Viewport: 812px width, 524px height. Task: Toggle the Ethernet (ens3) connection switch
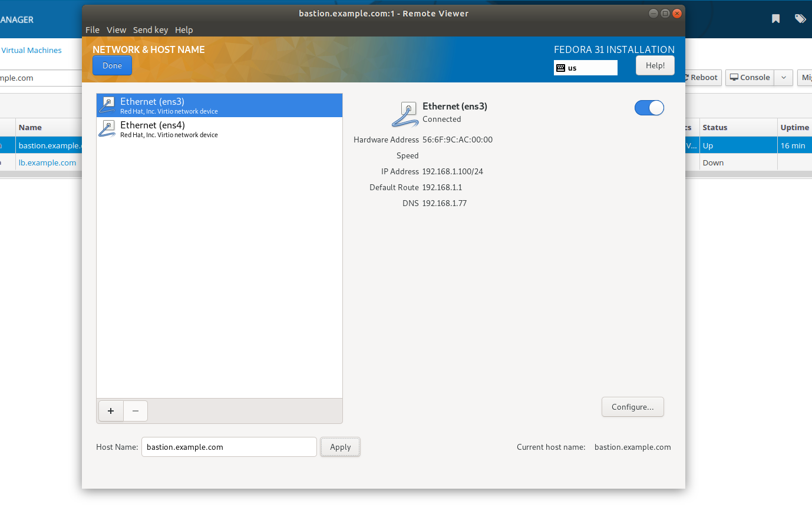pos(649,108)
